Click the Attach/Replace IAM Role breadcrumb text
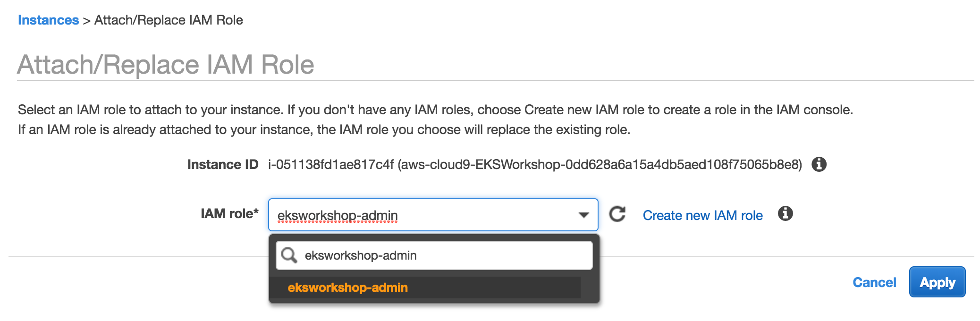980x321 pixels. coord(169,20)
